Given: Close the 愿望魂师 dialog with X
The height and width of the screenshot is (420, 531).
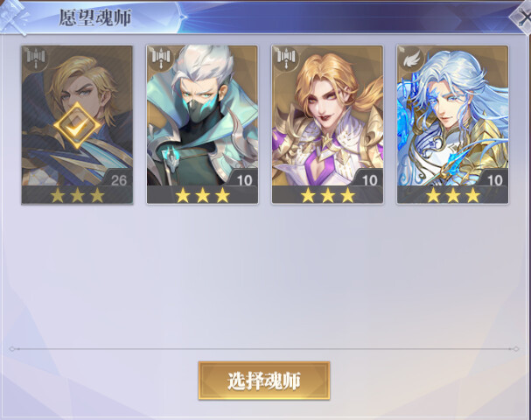Looking at the screenshot, I should [x=523, y=18].
